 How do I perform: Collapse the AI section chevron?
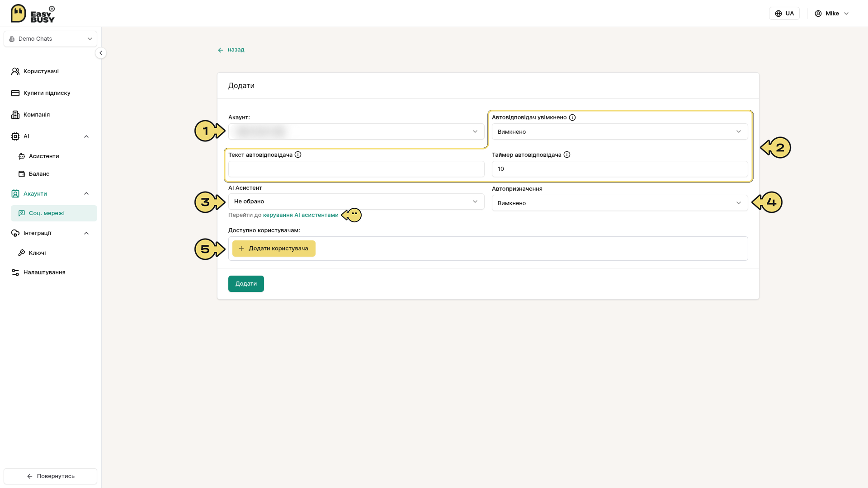(86, 136)
